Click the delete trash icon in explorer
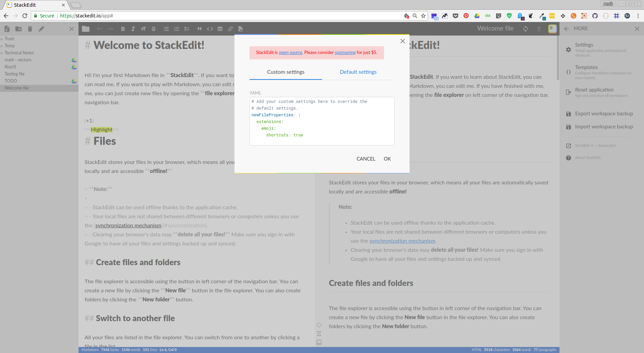This screenshot has width=644, height=353. pyautogui.click(x=30, y=29)
